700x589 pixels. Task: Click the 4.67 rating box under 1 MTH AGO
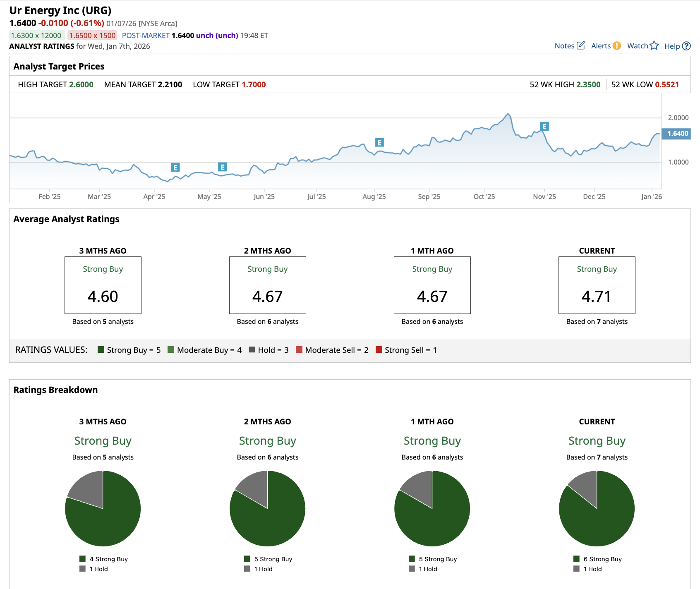(x=432, y=285)
